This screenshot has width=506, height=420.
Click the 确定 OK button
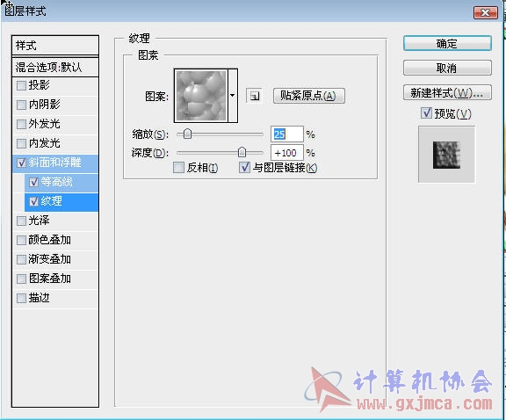pos(447,43)
